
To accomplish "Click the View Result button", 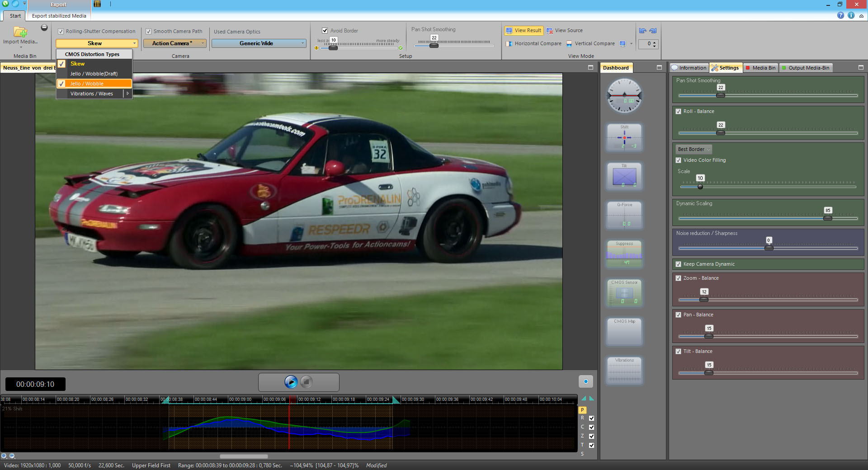I will [524, 30].
